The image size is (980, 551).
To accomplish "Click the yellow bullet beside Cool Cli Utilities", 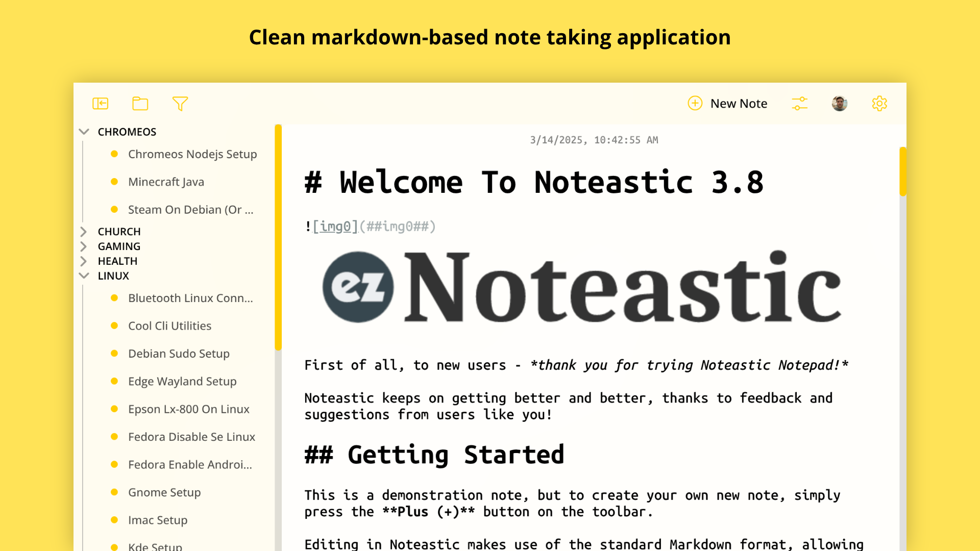I will (114, 325).
